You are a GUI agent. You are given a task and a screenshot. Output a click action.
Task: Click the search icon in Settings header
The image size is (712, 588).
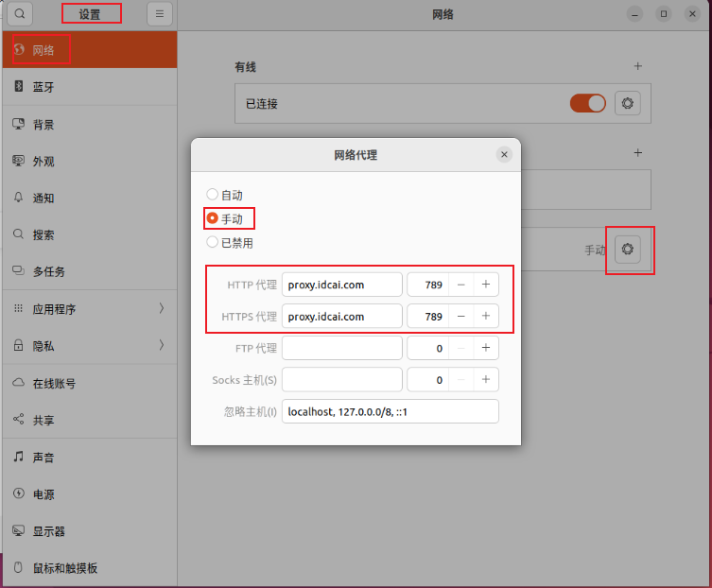click(x=19, y=14)
